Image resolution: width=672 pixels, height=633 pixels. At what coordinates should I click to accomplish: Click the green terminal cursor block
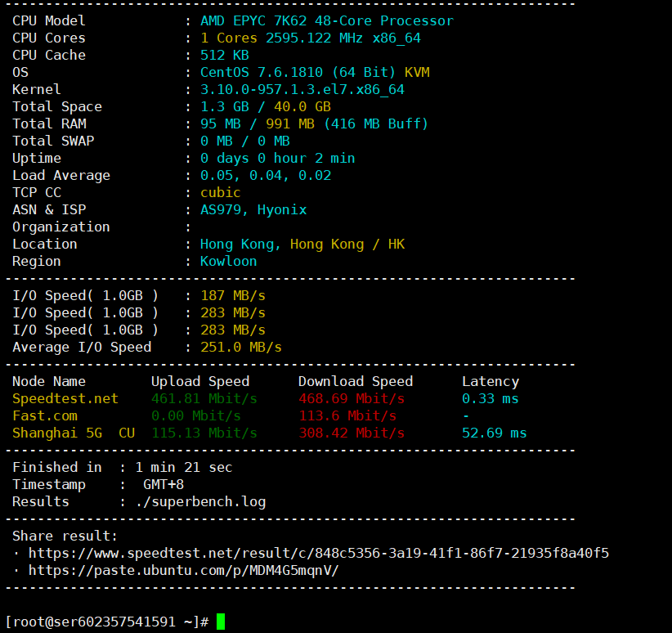[x=220, y=622]
